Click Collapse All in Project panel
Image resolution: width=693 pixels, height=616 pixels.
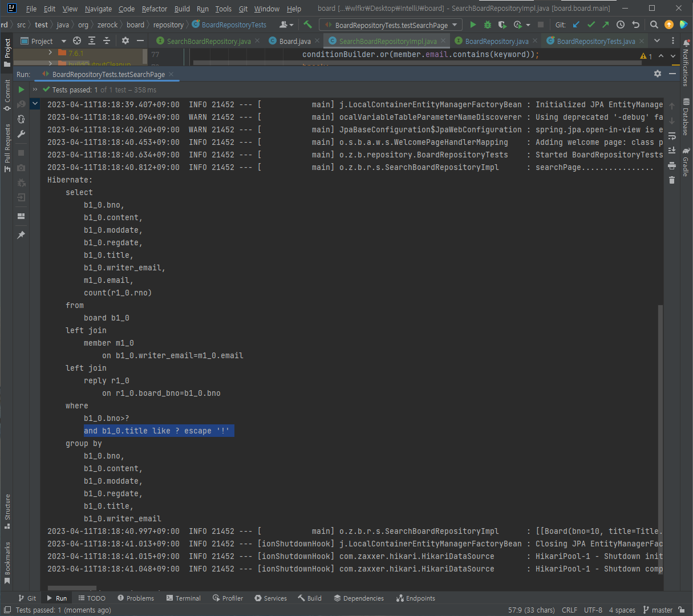point(107,41)
